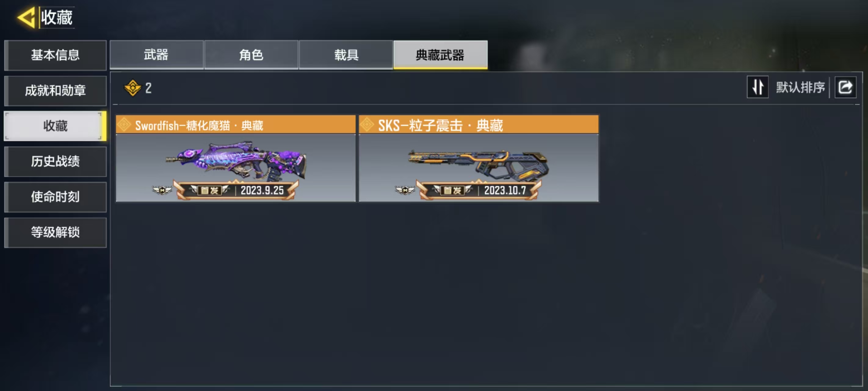Open 基本信息 in the sidebar

(55, 55)
